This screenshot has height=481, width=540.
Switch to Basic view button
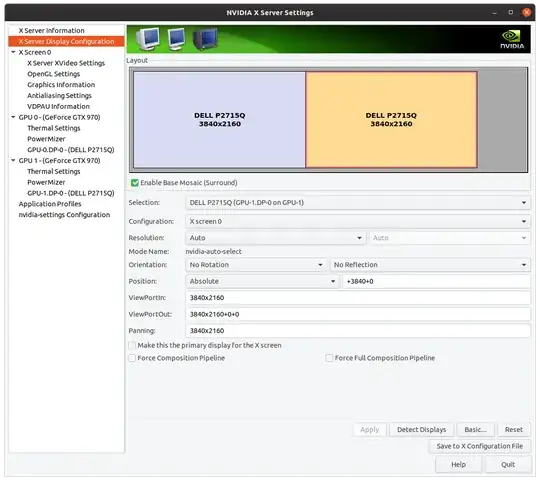click(475, 429)
